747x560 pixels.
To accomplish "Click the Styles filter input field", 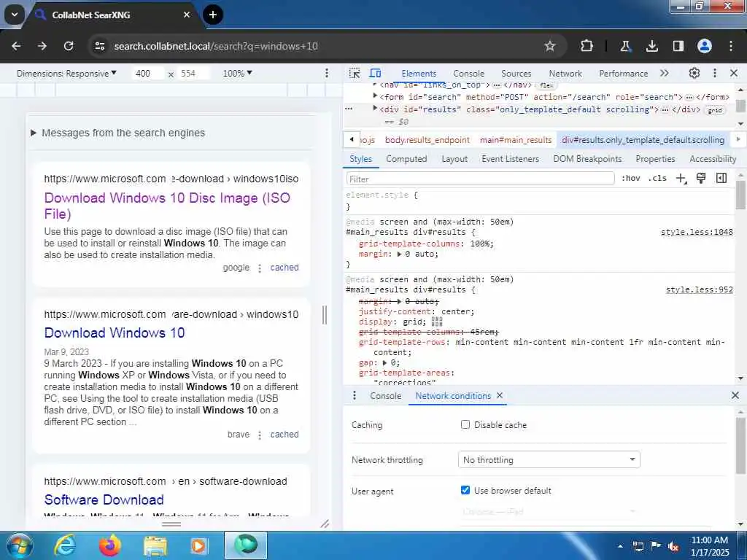I will click(480, 179).
